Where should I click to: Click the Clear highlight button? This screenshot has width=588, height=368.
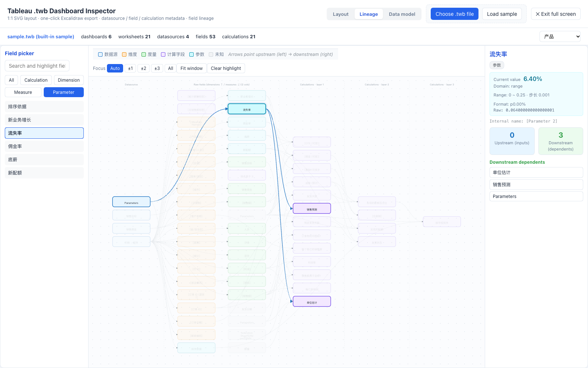point(226,68)
